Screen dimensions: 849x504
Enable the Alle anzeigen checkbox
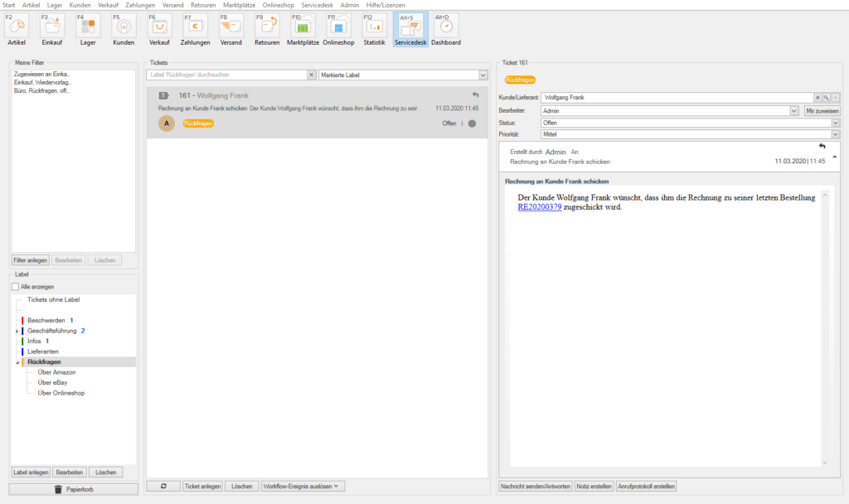13,284
